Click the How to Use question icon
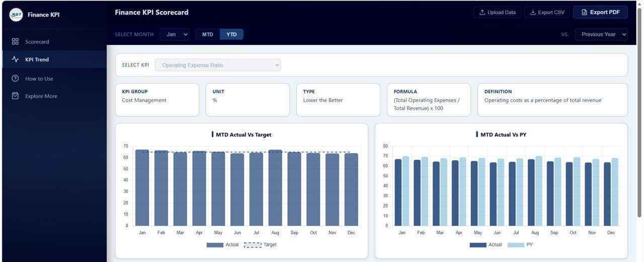This screenshot has width=644, height=262. pyautogui.click(x=15, y=79)
